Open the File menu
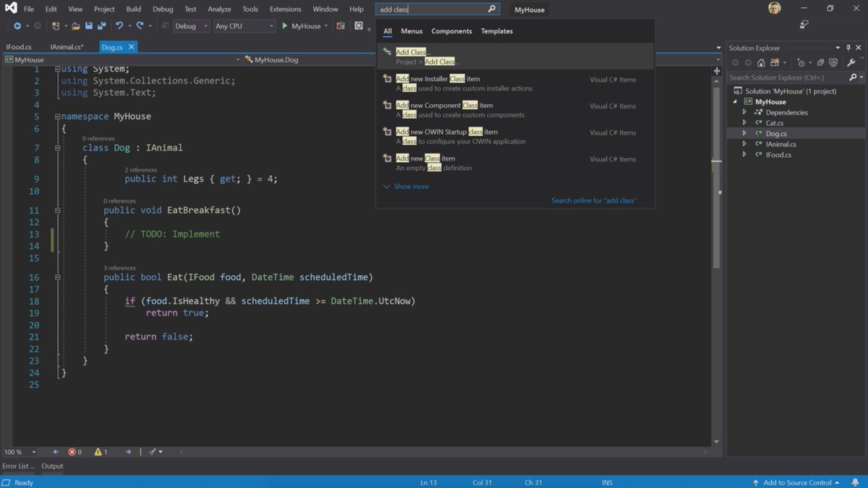868x488 pixels. click(x=29, y=9)
